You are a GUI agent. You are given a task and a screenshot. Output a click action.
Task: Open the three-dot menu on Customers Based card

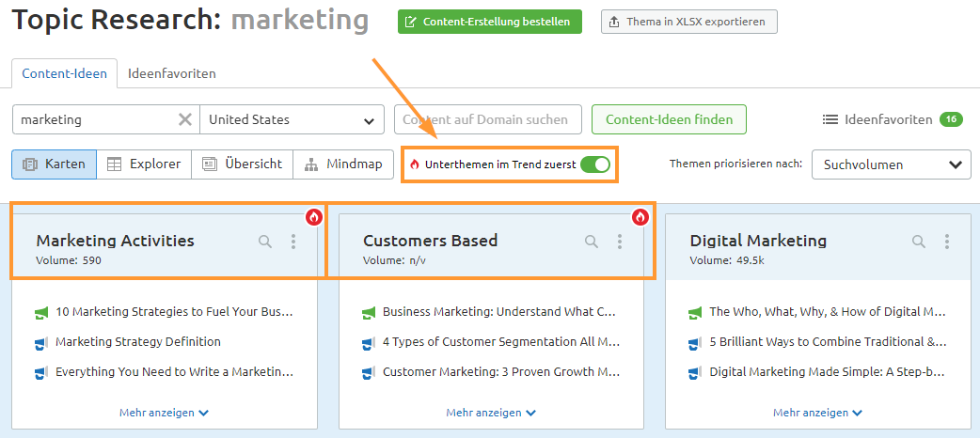(620, 242)
